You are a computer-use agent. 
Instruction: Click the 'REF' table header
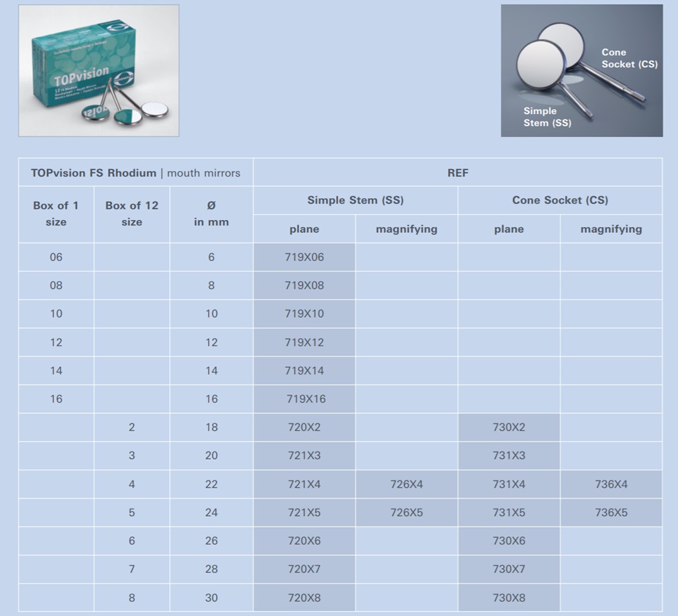tap(457, 173)
